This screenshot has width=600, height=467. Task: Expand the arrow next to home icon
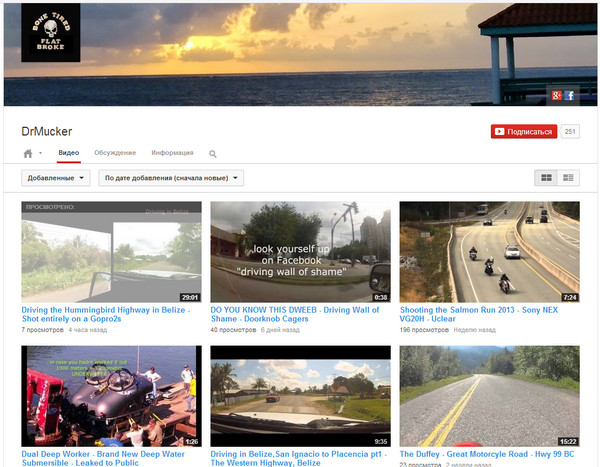(40, 153)
